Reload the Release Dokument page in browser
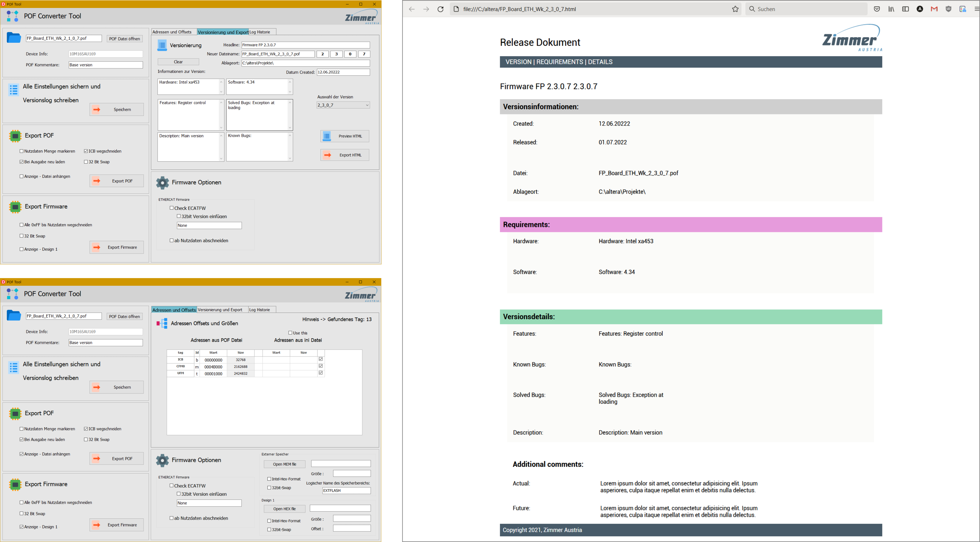980x542 pixels. coord(440,9)
